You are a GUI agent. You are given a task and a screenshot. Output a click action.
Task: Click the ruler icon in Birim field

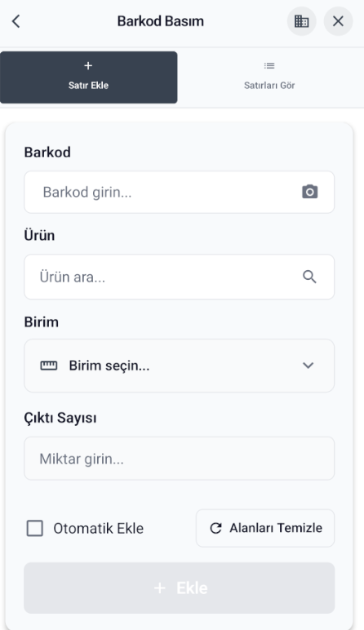click(49, 366)
